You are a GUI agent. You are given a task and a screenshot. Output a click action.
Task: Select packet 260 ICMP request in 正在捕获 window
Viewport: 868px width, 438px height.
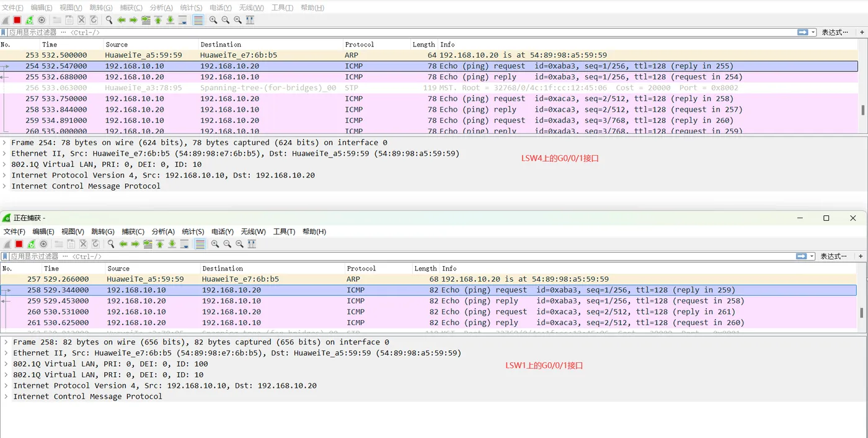point(429,312)
